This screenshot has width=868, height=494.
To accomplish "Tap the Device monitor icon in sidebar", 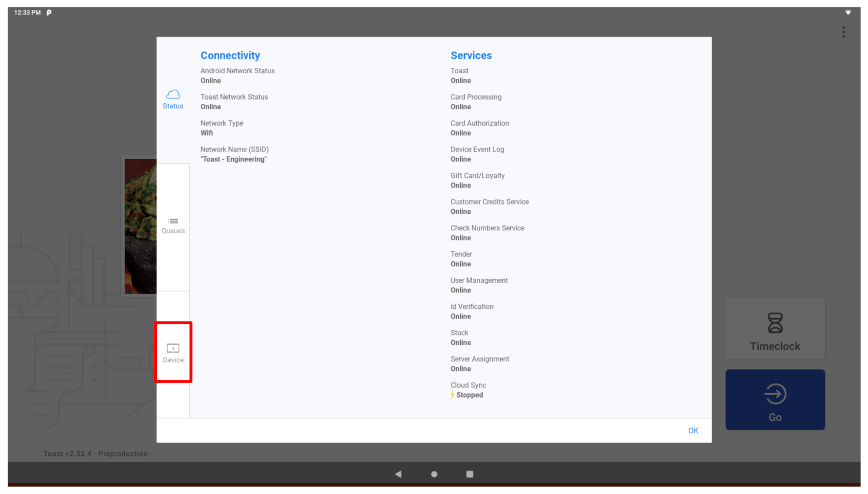I will pos(173,347).
